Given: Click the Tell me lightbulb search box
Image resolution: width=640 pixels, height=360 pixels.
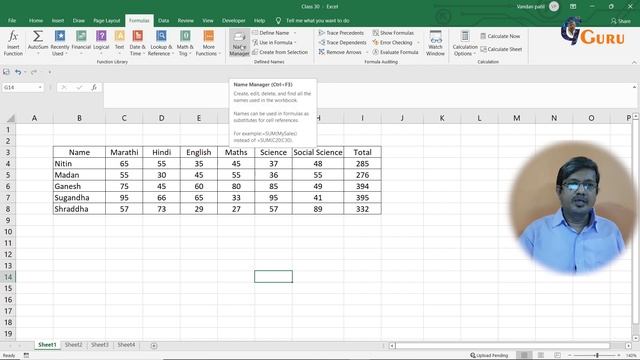Looking at the screenshot, I should (x=313, y=20).
